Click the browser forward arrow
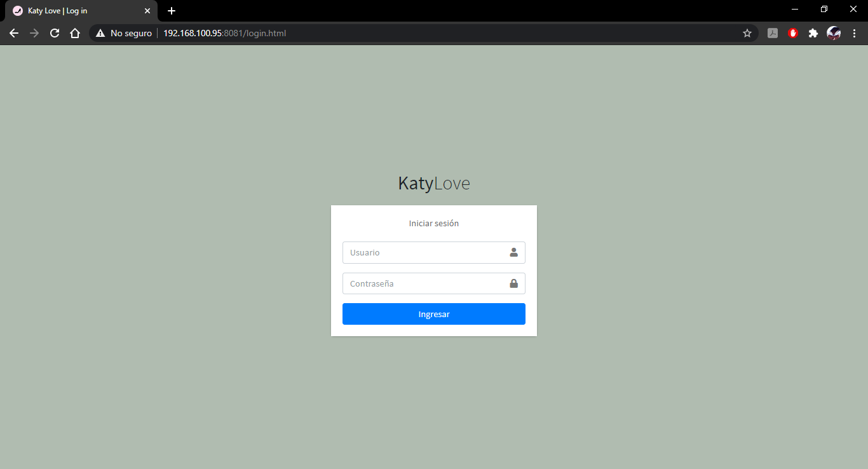 34,33
